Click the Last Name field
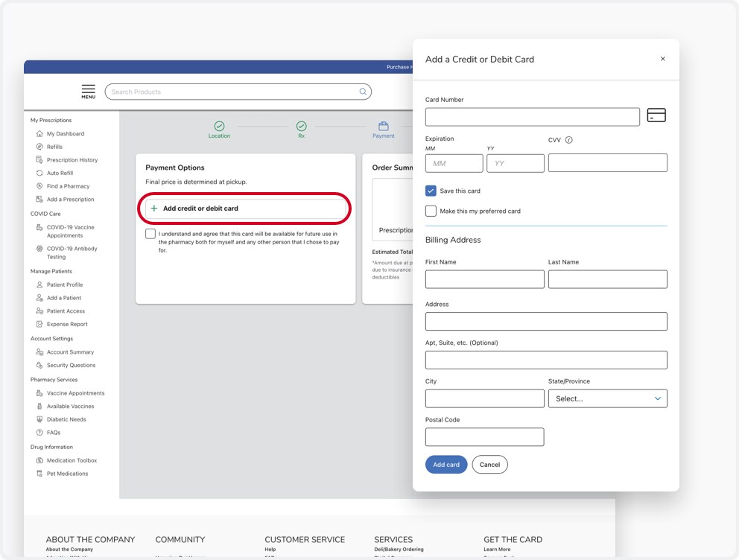This screenshot has width=739, height=560. click(607, 279)
